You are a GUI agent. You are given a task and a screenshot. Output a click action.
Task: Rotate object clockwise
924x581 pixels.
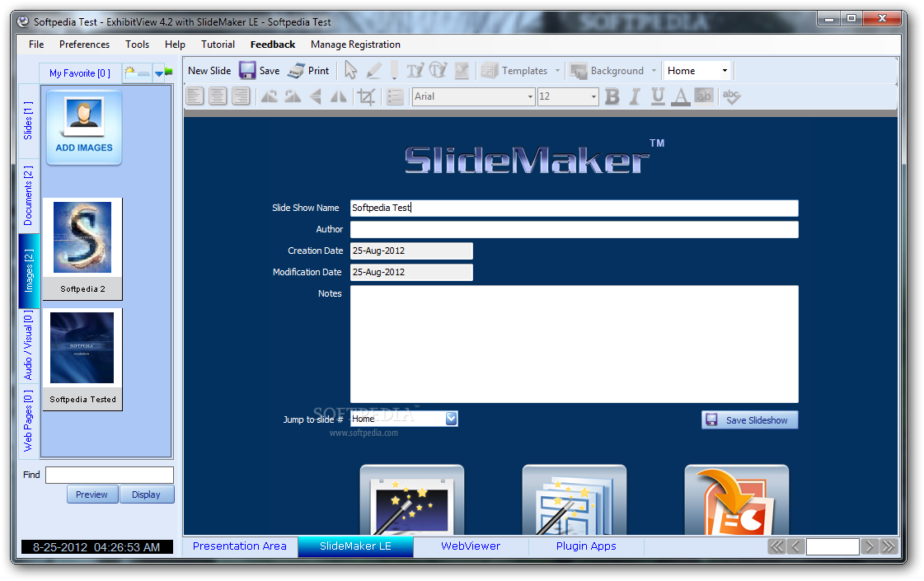tap(293, 96)
